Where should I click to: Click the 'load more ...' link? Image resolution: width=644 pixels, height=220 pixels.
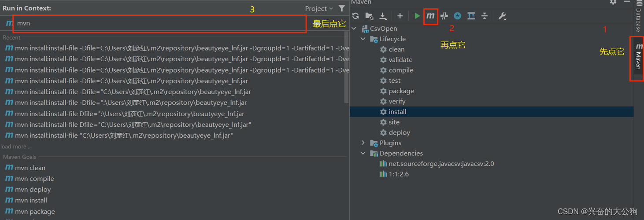(x=16, y=147)
